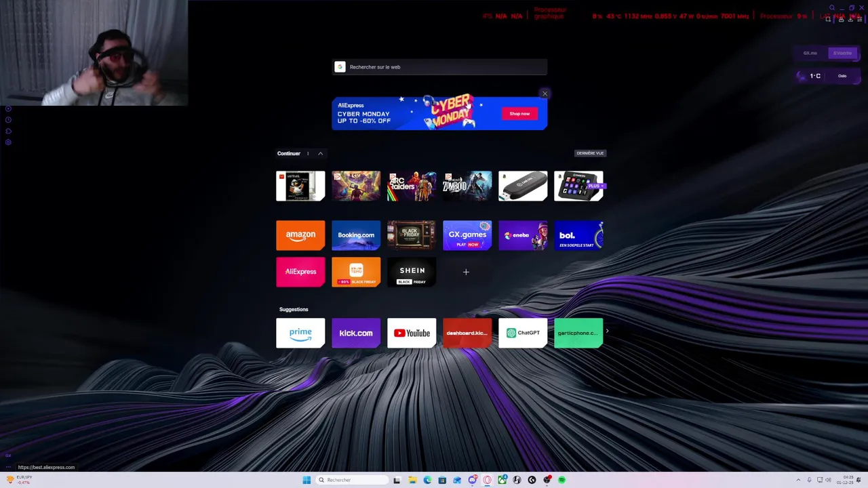The height and width of the screenshot is (488, 868).
Task: Open Microsoft Edge from the taskbar
Action: (x=427, y=480)
